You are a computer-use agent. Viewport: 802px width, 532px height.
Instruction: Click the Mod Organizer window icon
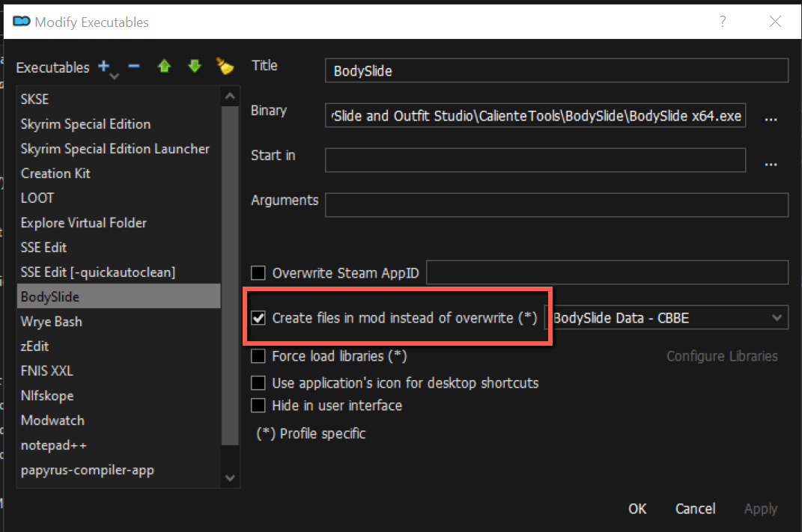22,22
